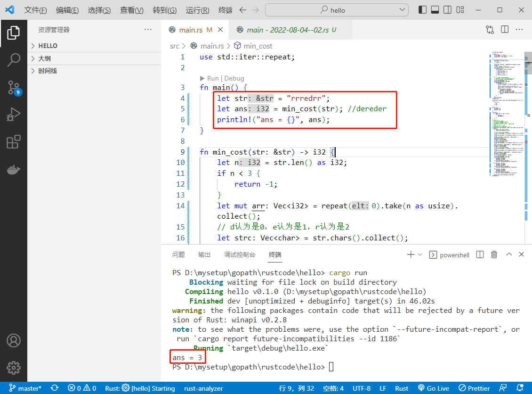Switch to the 调试控制台 debug console tab

coord(240,255)
